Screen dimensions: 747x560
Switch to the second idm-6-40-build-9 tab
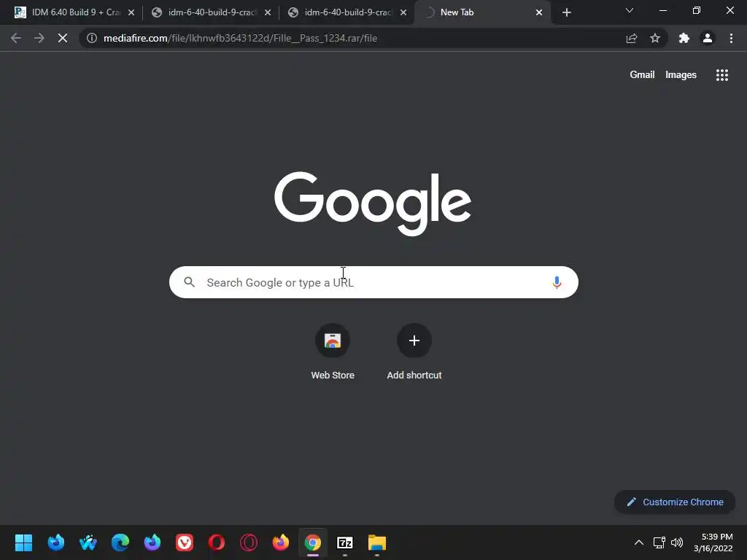pos(211,12)
